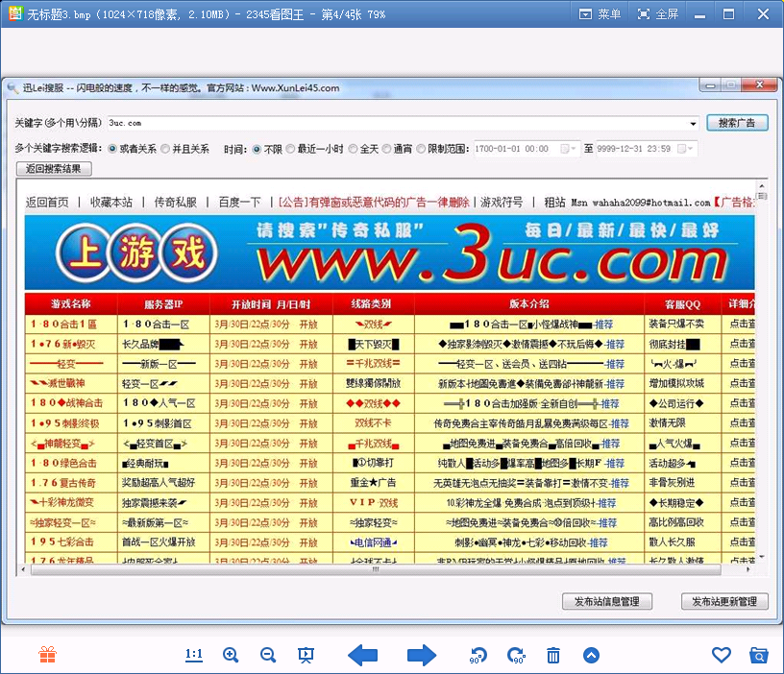Go to the next image arrow

(422, 655)
